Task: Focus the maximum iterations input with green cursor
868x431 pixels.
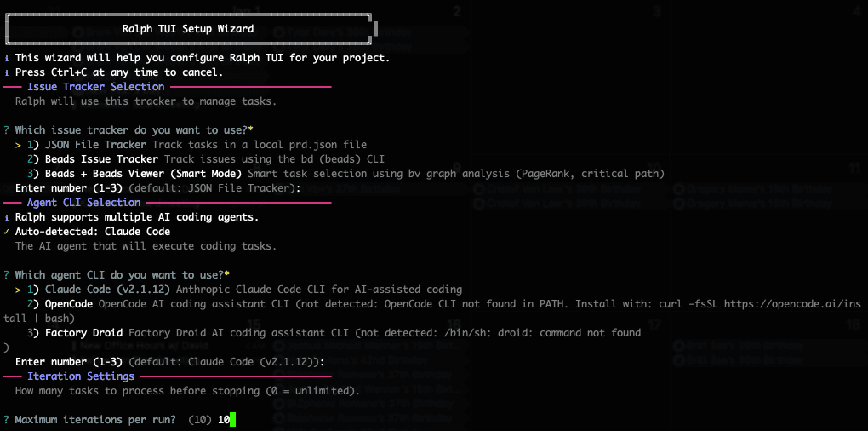Action: [231, 420]
